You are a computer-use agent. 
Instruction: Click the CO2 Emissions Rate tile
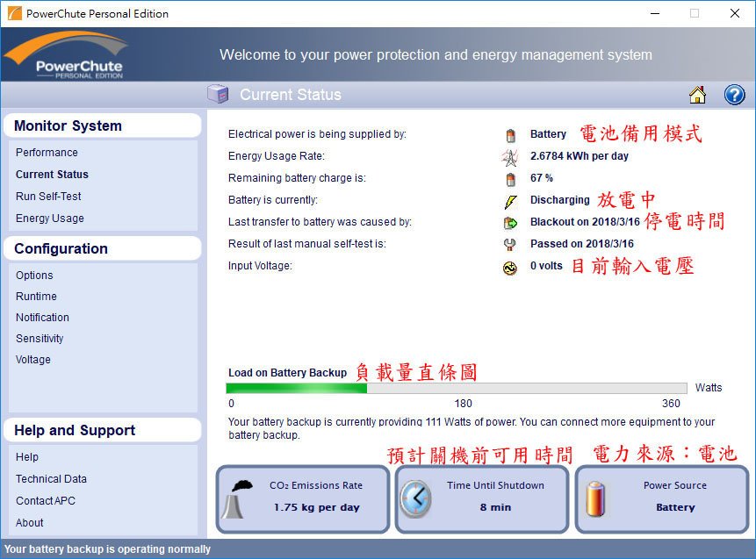(x=303, y=499)
